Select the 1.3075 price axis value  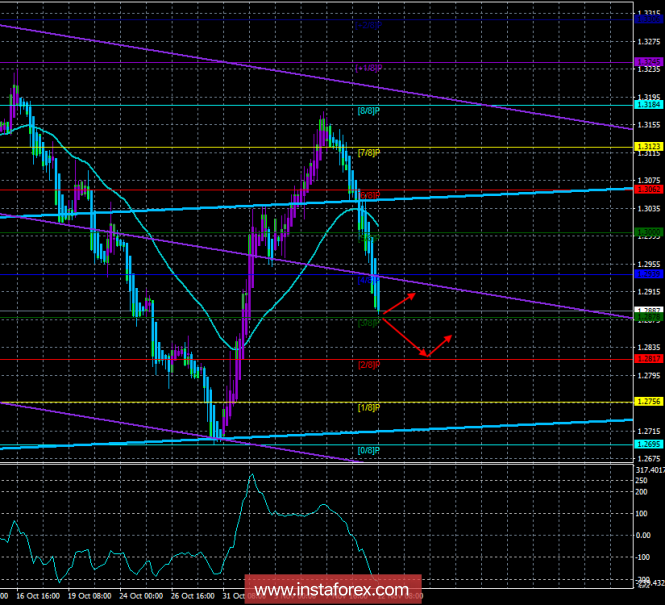[x=649, y=180]
